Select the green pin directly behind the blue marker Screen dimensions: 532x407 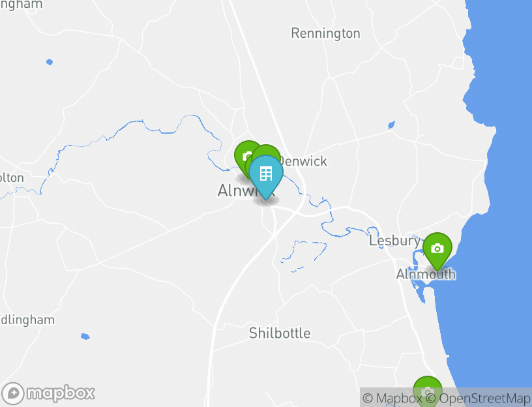[267, 151]
